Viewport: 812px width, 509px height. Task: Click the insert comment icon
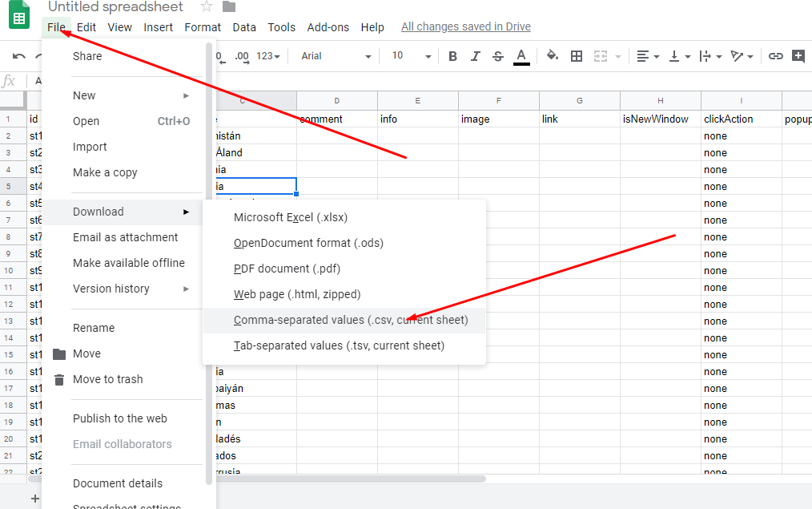[x=798, y=56]
